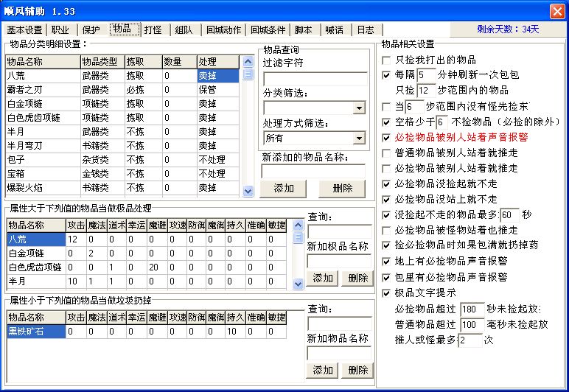Toggle 必捡物品没站上就不走 checkbox

(x=386, y=200)
